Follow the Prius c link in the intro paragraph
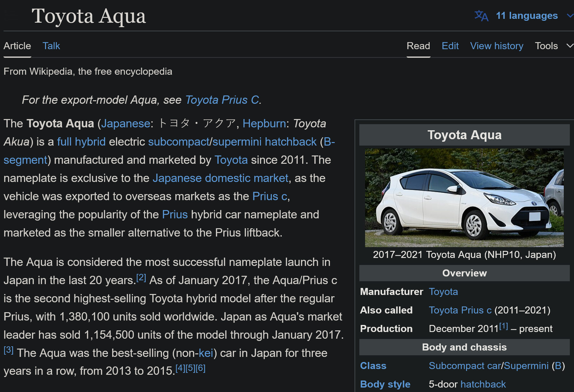Viewport: 574px width, 392px height. [270, 196]
